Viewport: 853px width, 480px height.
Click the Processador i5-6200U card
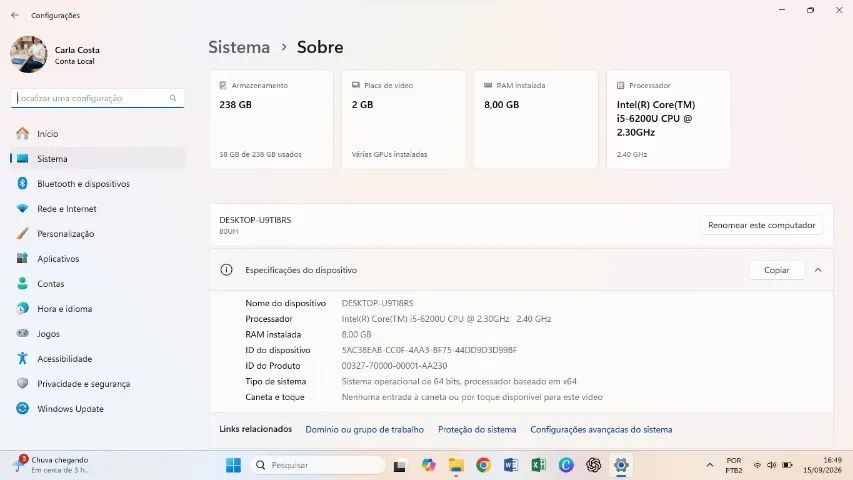[669, 119]
